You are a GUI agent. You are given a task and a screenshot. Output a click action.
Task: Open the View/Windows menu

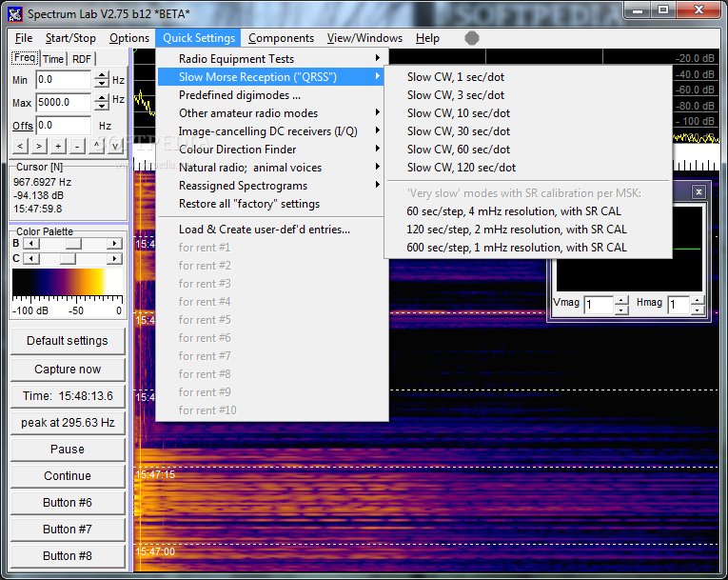[364, 38]
